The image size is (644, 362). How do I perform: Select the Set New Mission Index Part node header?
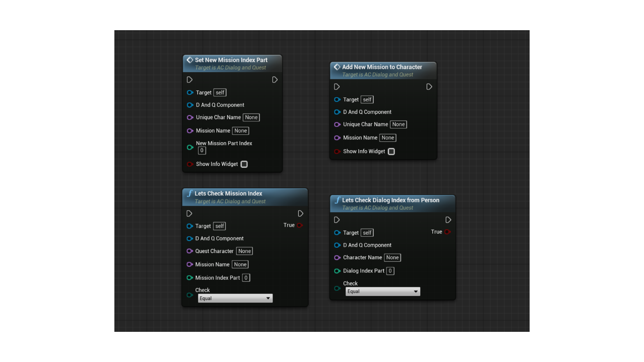(x=231, y=60)
